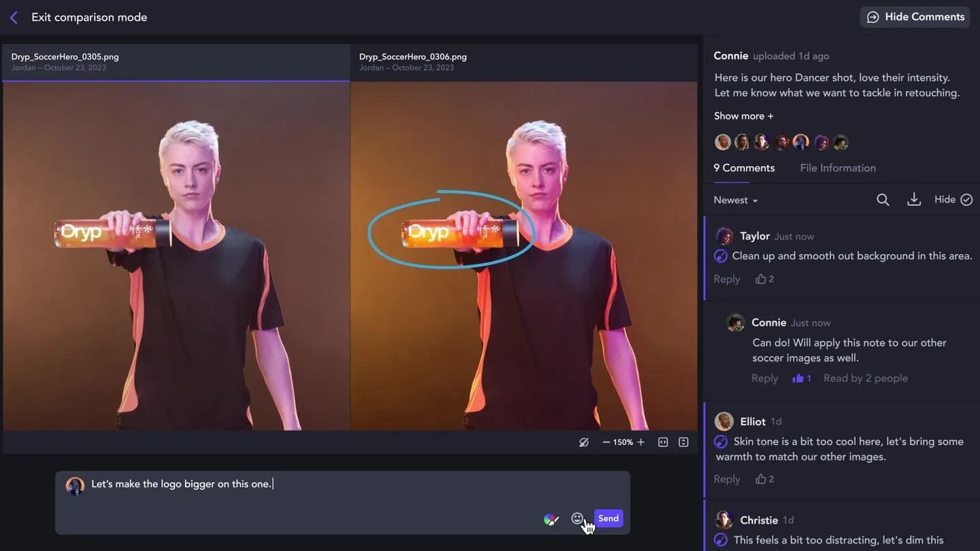
Task: Select Taylor's comment text about background
Action: coord(852,256)
